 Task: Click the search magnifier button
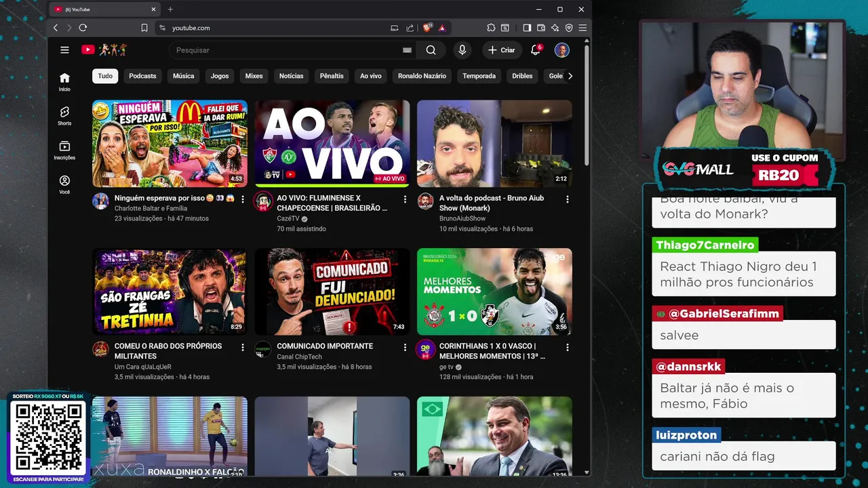point(431,50)
